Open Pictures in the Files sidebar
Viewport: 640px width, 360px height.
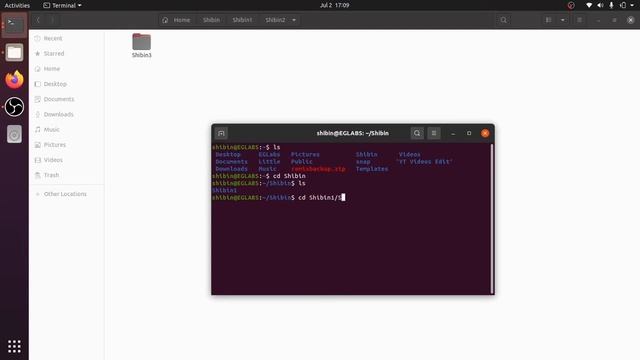(67, 144)
